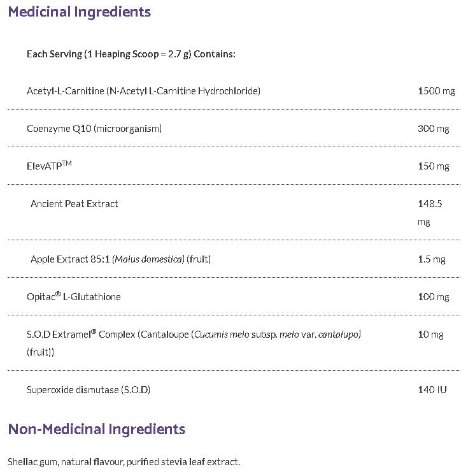Click the Non-Medicinal Ingredients heading

pyautogui.click(x=97, y=429)
